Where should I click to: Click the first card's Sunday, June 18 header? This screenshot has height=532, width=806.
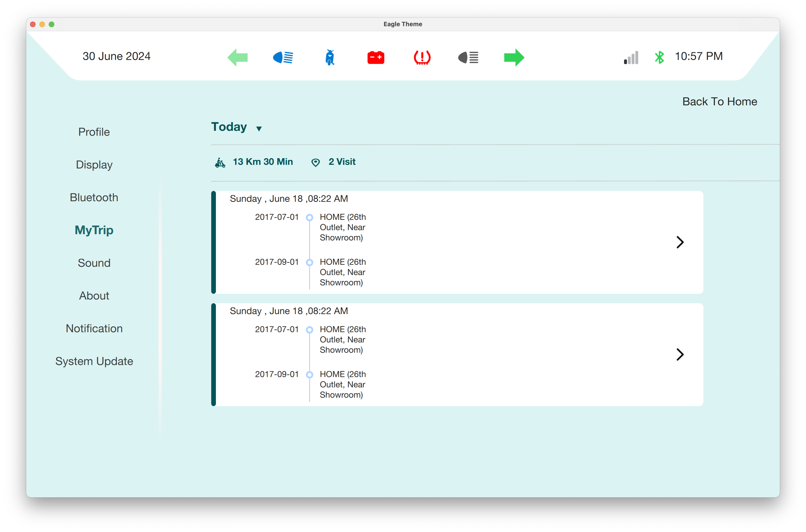pos(289,199)
